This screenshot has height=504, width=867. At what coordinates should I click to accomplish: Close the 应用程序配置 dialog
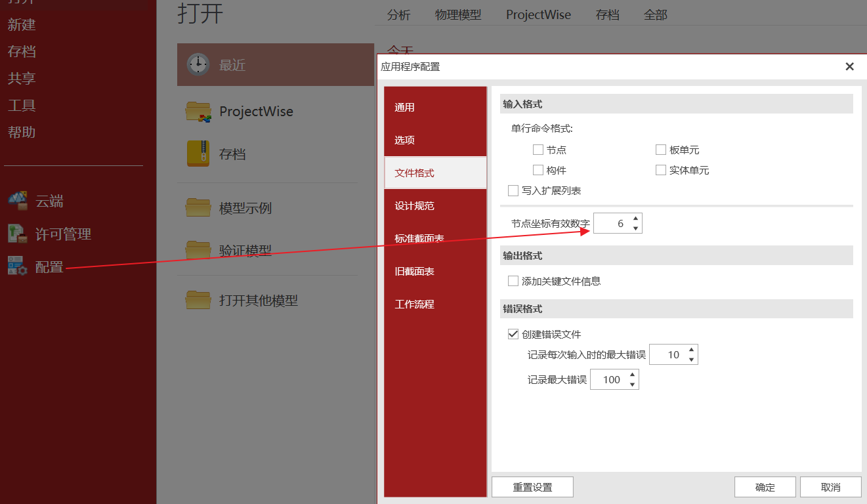click(849, 66)
